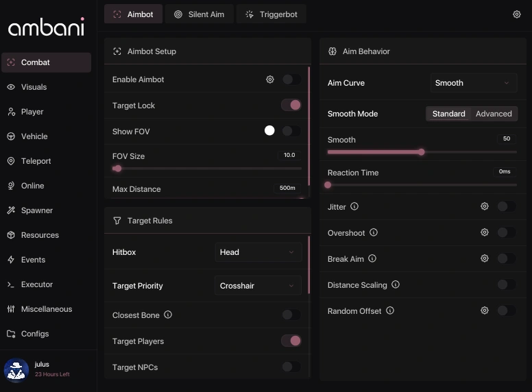Choose Standard smooth mode

pos(448,114)
